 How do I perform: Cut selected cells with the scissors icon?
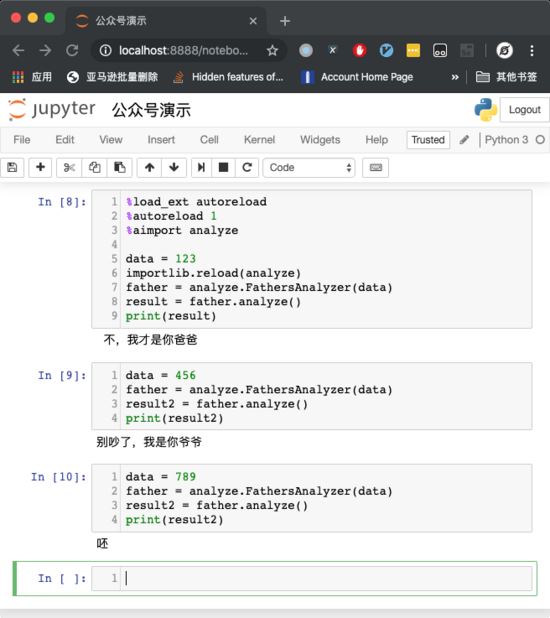click(x=69, y=168)
